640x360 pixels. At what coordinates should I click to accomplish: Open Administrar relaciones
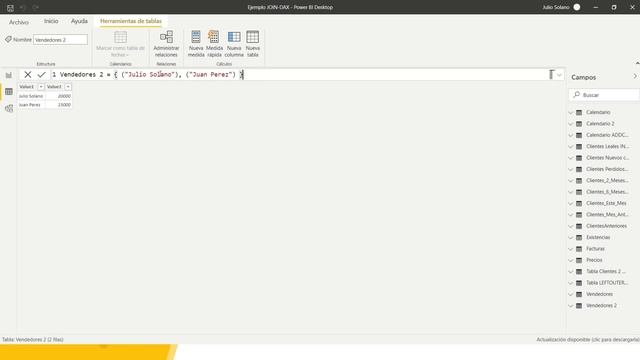[x=166, y=44]
